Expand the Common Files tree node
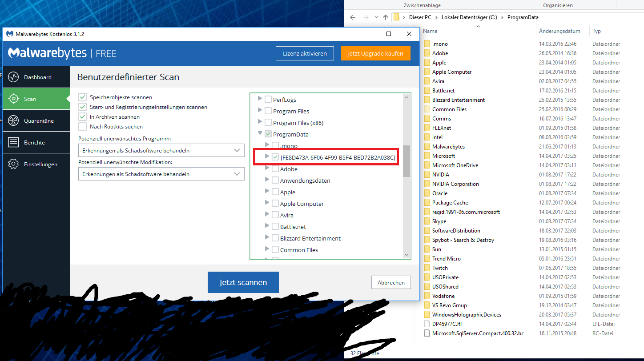The width and height of the screenshot is (644, 361). (267, 249)
